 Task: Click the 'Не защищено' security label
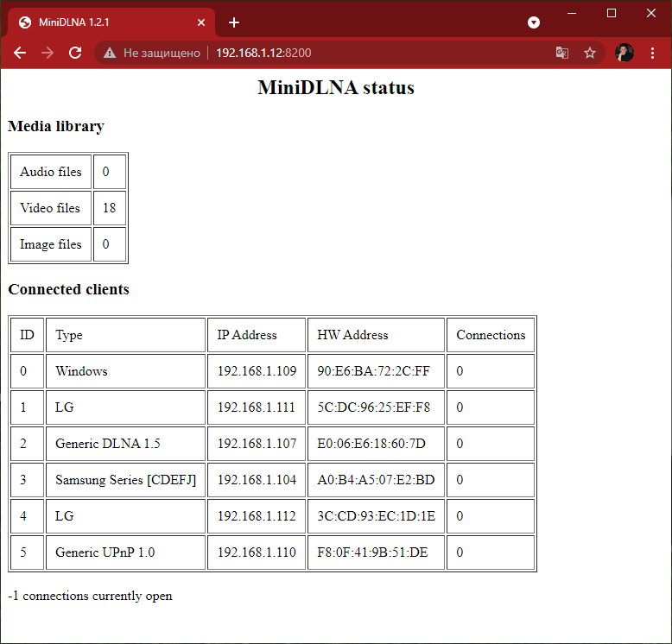pyautogui.click(x=162, y=53)
